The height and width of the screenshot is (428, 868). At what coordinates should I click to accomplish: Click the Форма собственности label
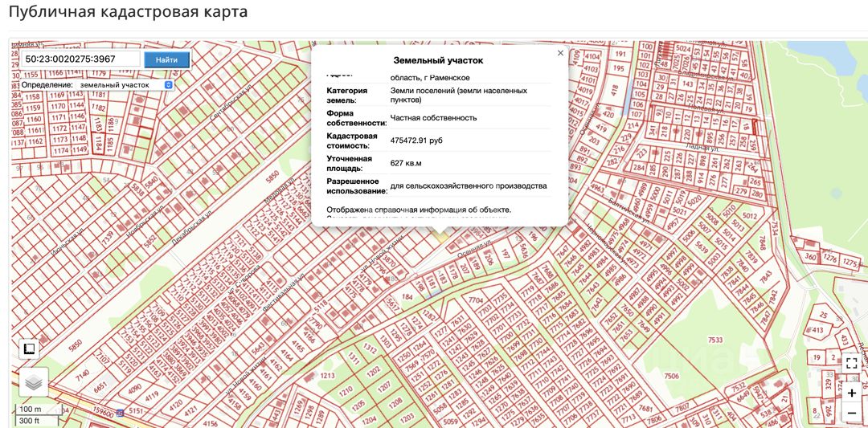[x=357, y=118]
